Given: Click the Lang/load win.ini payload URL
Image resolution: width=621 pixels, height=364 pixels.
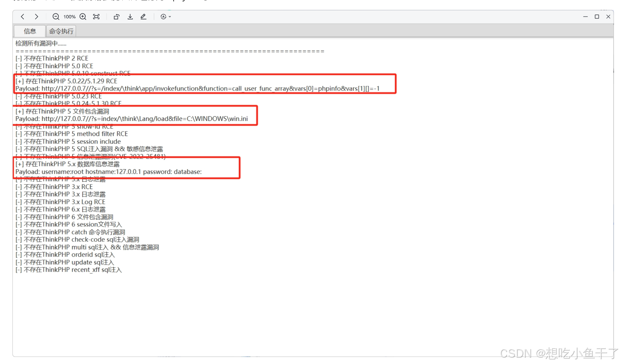Looking at the screenshot, I should 132,119.
